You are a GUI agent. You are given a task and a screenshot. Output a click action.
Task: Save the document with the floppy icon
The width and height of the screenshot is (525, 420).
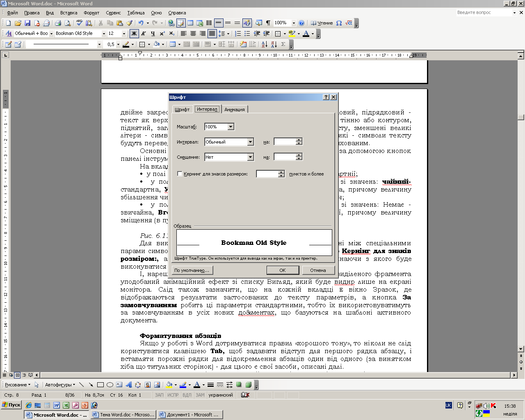coord(27,23)
